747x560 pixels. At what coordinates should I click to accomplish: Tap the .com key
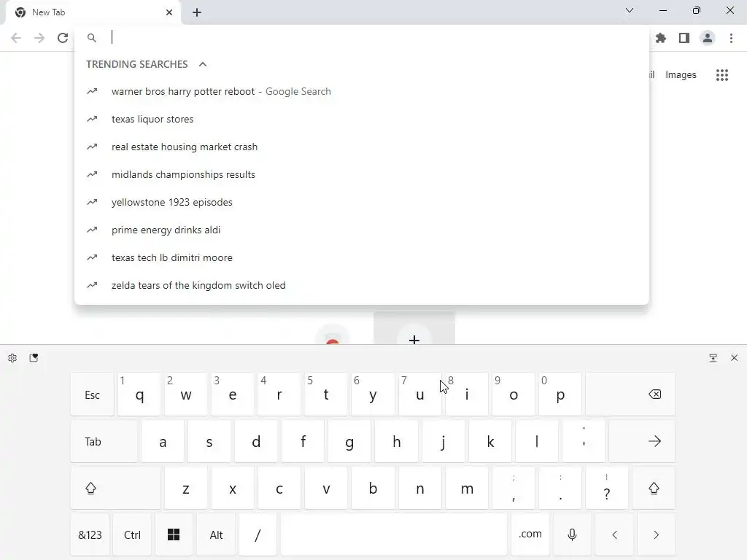point(530,534)
